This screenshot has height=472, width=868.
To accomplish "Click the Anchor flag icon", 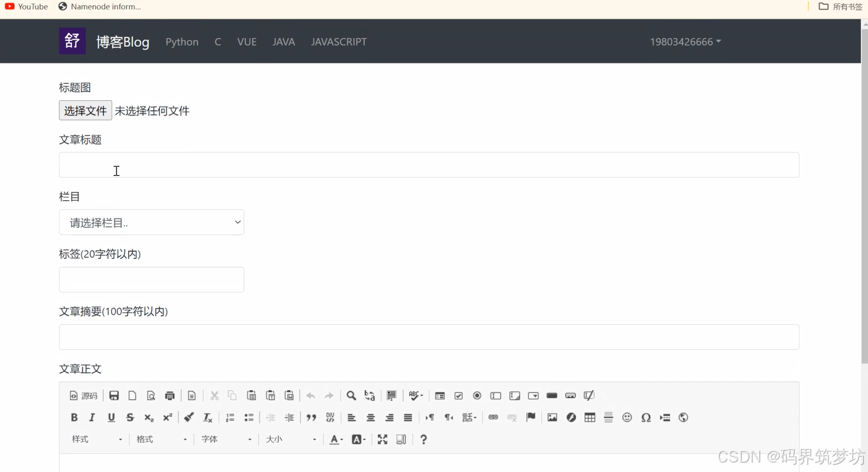I will 531,418.
